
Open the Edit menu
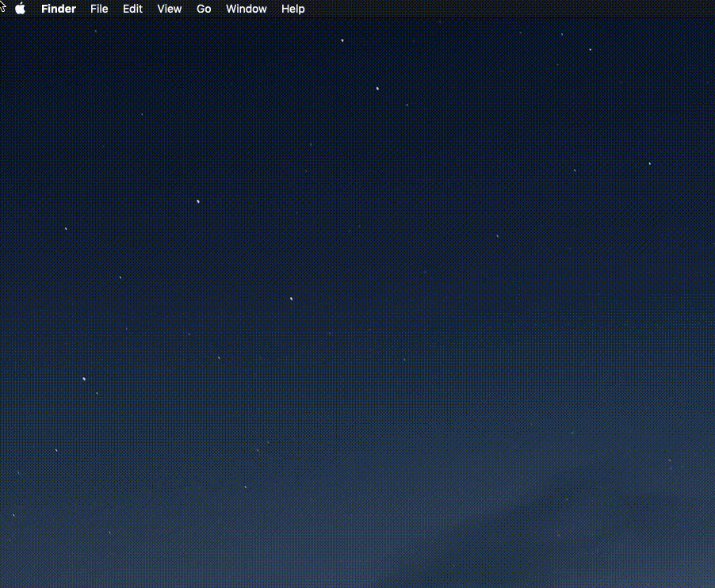(132, 9)
